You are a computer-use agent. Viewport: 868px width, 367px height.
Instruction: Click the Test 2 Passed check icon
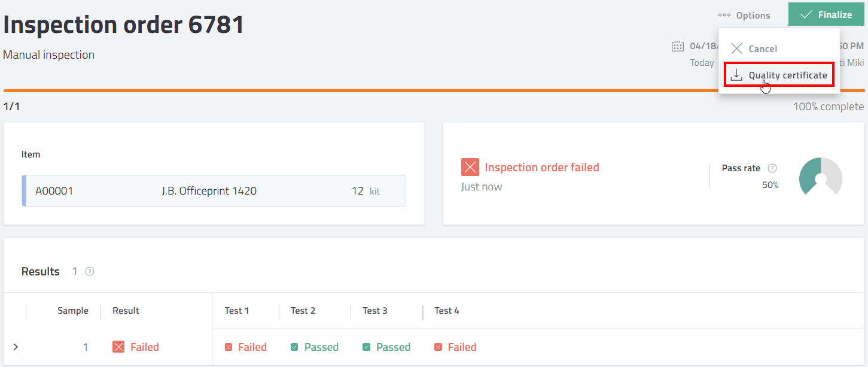tap(294, 347)
